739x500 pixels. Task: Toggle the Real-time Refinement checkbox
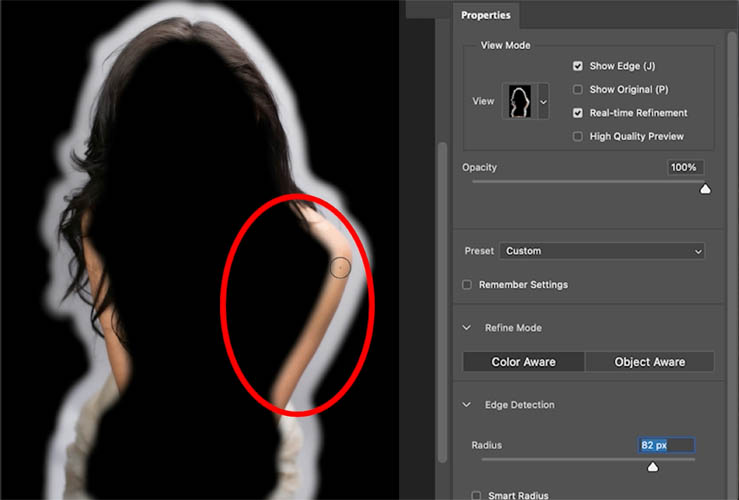click(577, 113)
